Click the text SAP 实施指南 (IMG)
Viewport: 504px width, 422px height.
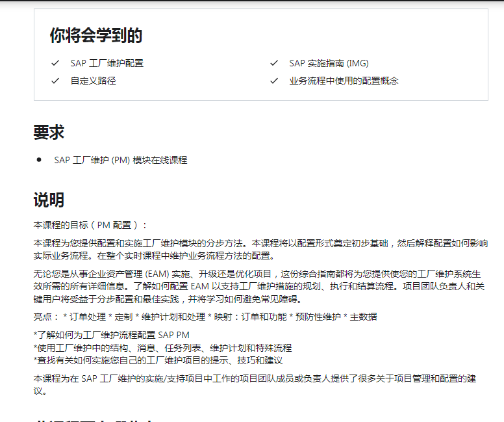[x=329, y=63]
